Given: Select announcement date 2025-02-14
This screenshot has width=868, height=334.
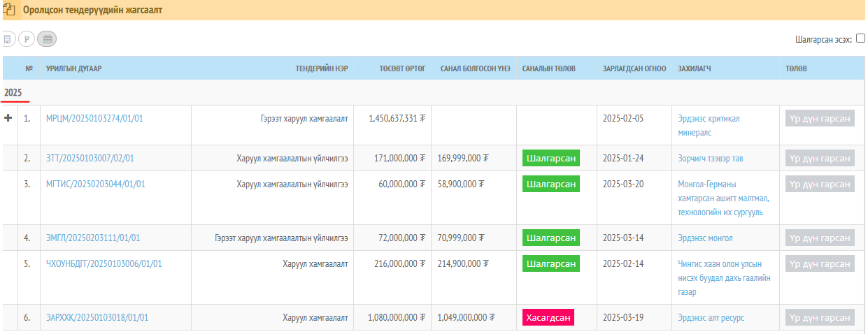Looking at the screenshot, I should click(622, 263).
